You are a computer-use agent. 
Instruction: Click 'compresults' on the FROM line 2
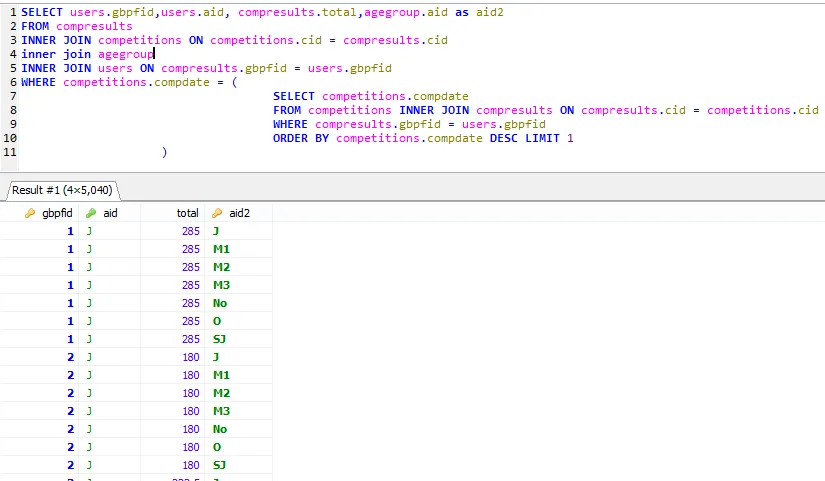click(x=94, y=26)
